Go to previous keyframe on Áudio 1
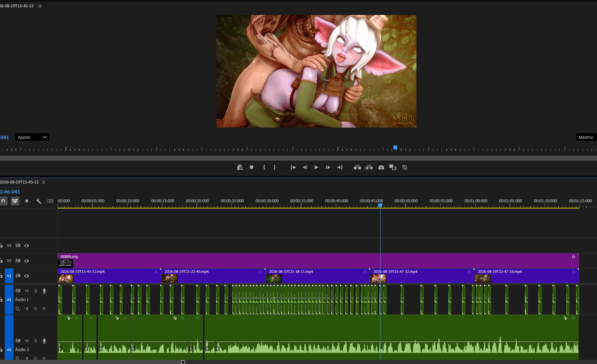This screenshot has width=597, height=364. click(x=27, y=308)
